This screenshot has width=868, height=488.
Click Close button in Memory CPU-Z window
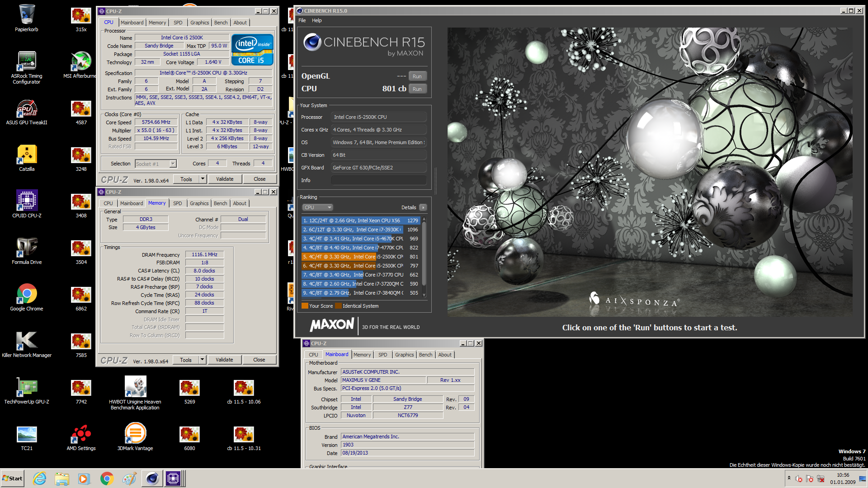coord(259,360)
